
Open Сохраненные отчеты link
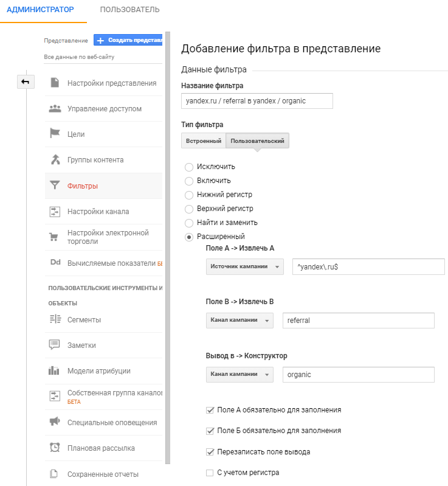[103, 474]
